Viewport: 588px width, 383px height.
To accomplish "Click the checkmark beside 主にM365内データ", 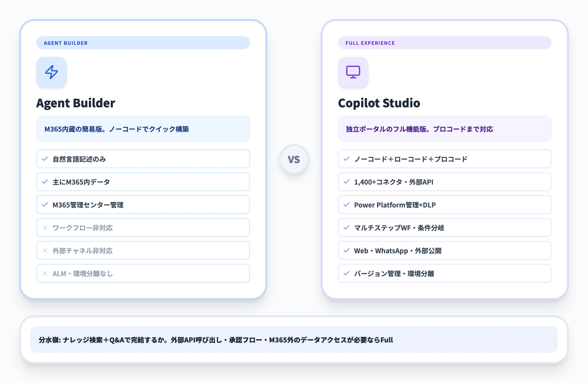I will pos(45,182).
